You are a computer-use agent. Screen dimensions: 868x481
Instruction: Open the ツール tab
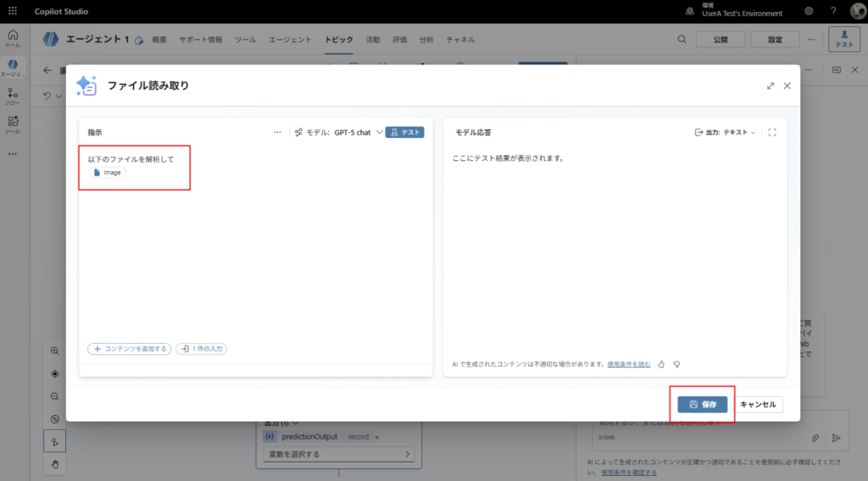pos(245,39)
